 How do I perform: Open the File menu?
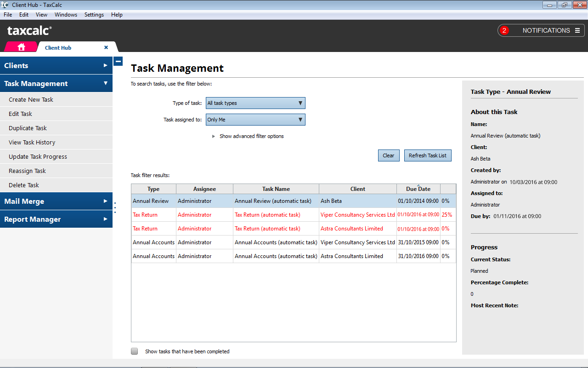click(8, 15)
